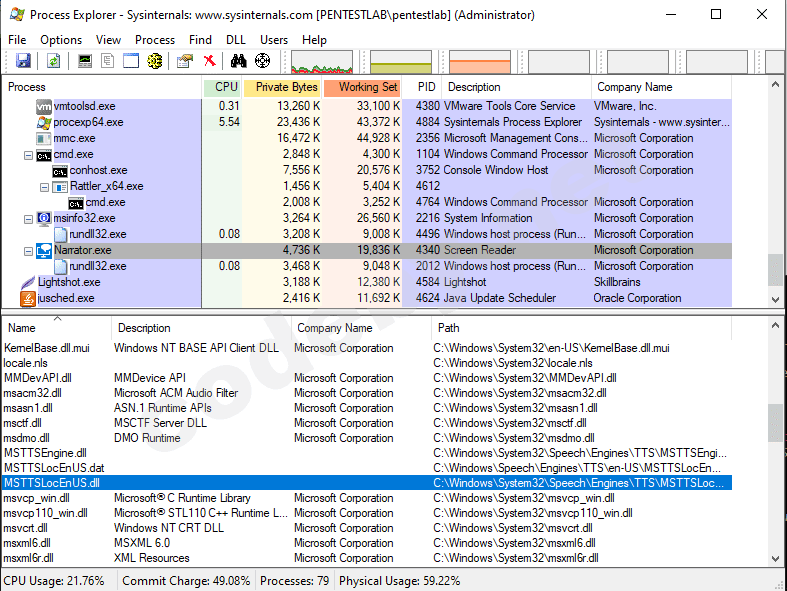This screenshot has height=591, width=787.
Task: Toggle the process tree view icon
Action: coord(107,61)
